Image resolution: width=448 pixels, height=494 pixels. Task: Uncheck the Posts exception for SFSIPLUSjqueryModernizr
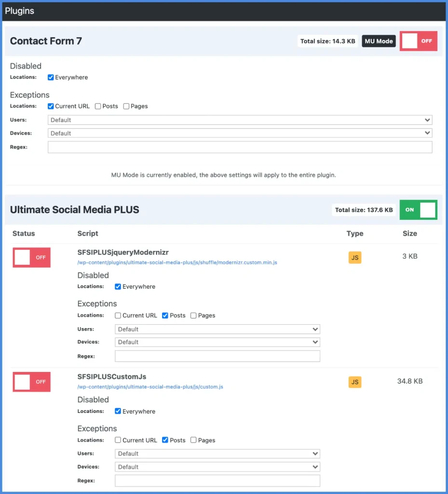point(165,315)
